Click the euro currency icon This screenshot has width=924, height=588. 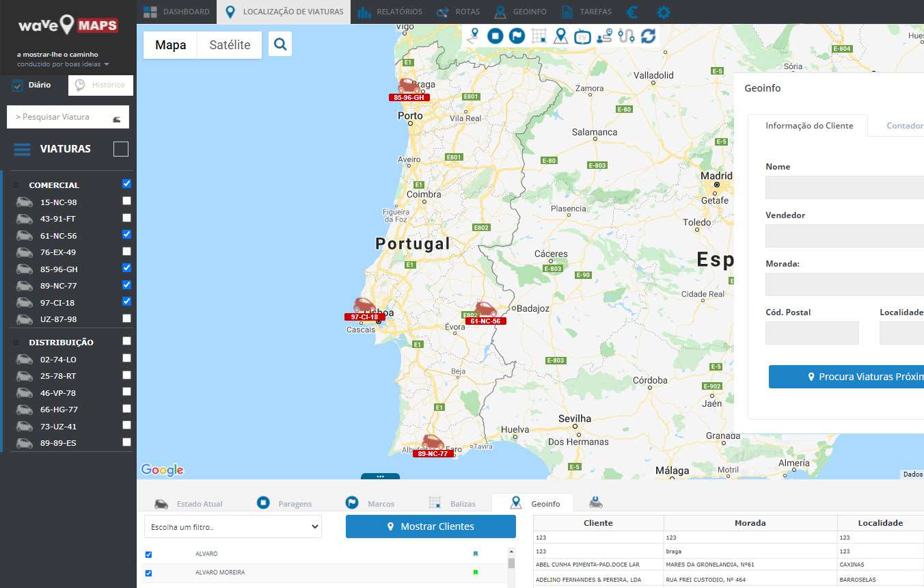click(633, 12)
